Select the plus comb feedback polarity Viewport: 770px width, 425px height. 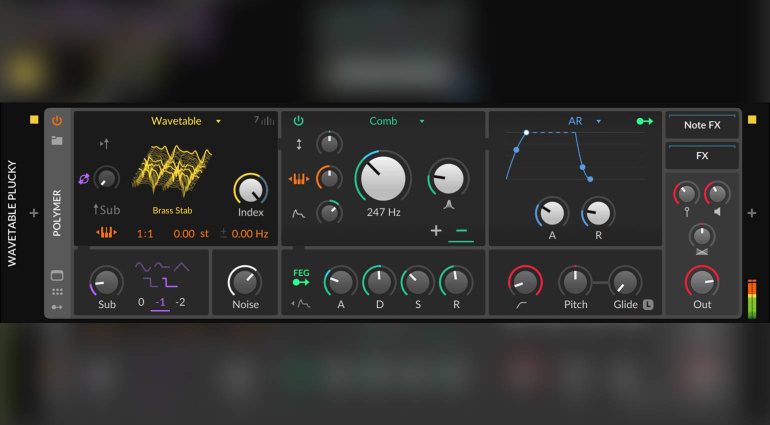click(x=436, y=231)
